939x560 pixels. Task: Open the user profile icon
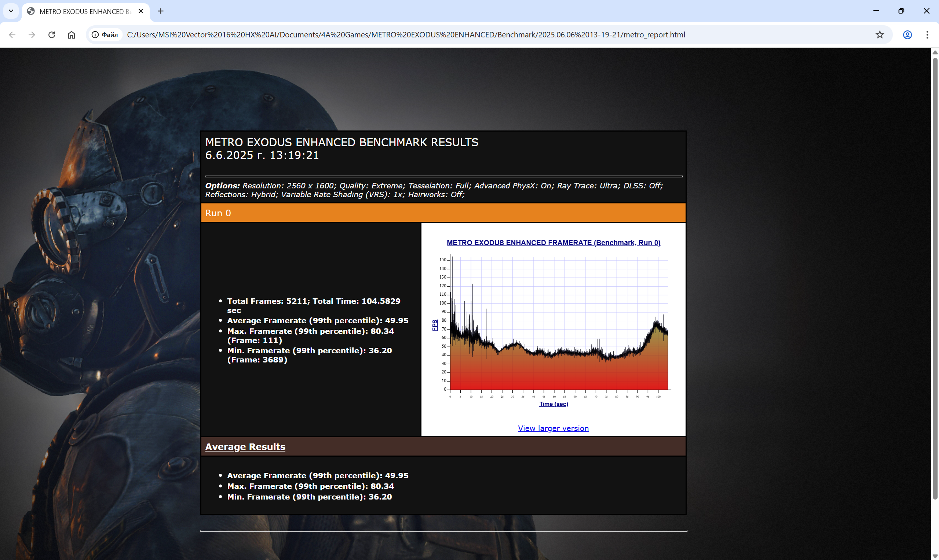[907, 35]
